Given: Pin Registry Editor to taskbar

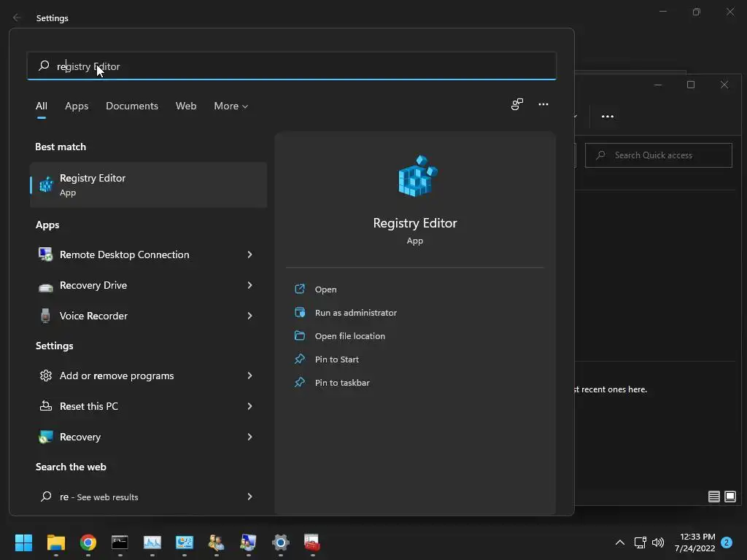Looking at the screenshot, I should (342, 383).
